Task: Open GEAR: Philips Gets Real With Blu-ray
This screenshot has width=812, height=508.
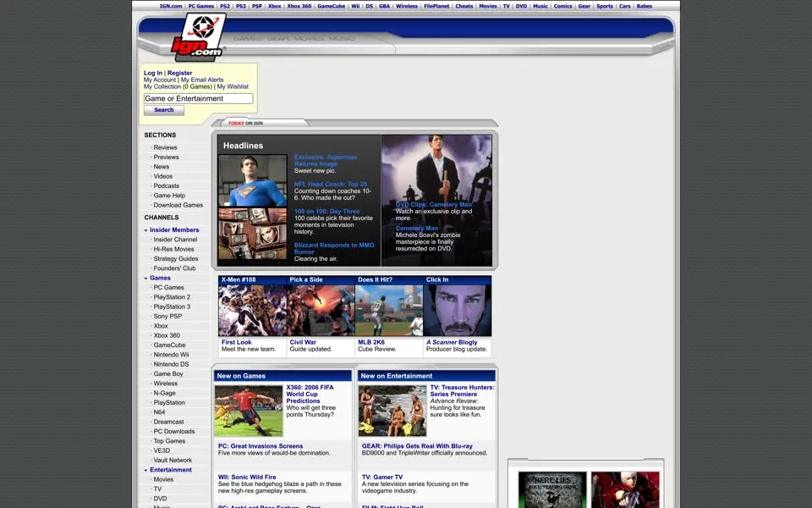Action: tap(417, 446)
